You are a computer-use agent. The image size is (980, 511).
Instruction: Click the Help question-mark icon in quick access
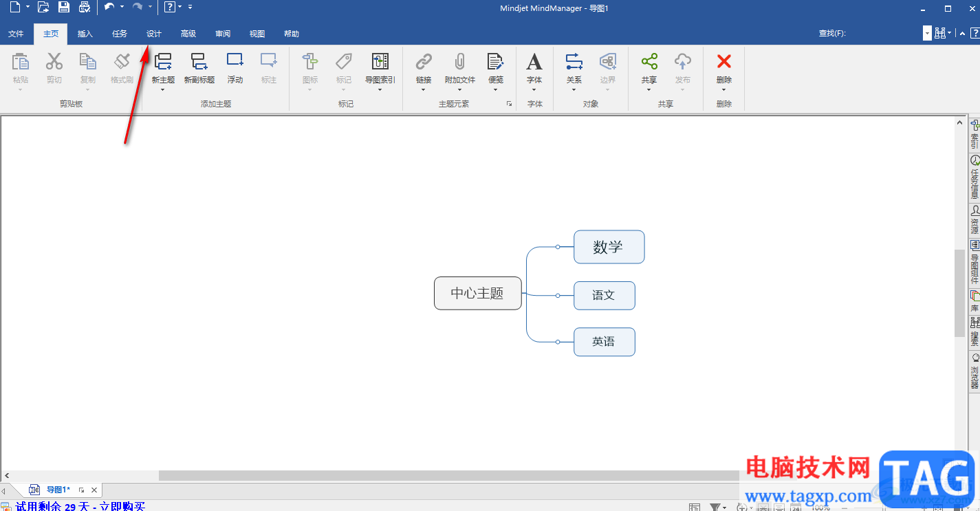[169, 8]
